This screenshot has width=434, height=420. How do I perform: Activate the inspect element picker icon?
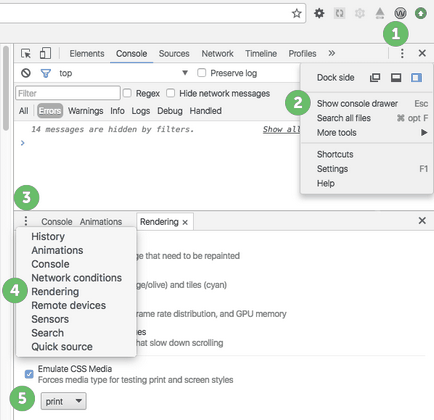[26, 53]
